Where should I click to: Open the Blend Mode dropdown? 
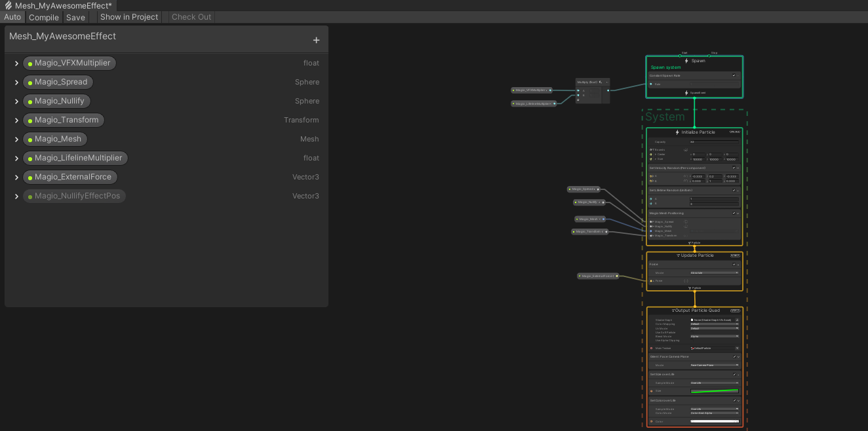pyautogui.click(x=714, y=336)
